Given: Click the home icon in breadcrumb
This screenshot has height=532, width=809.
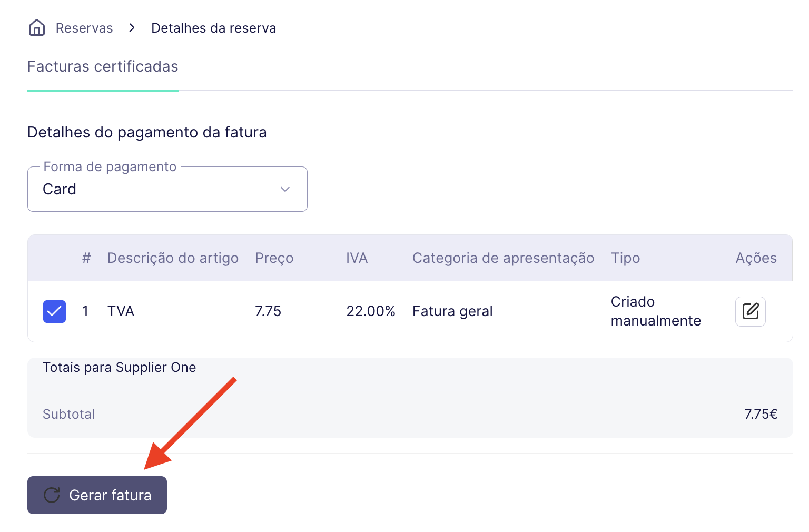Looking at the screenshot, I should click(37, 28).
